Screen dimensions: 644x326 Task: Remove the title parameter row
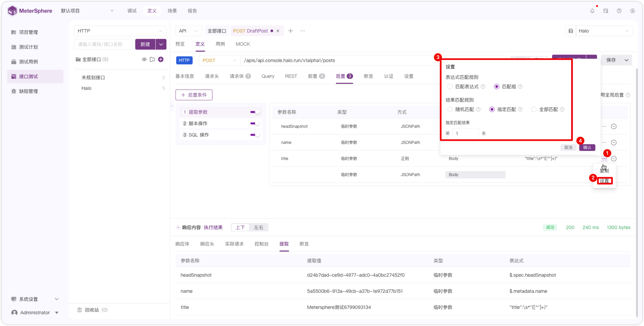614,159
